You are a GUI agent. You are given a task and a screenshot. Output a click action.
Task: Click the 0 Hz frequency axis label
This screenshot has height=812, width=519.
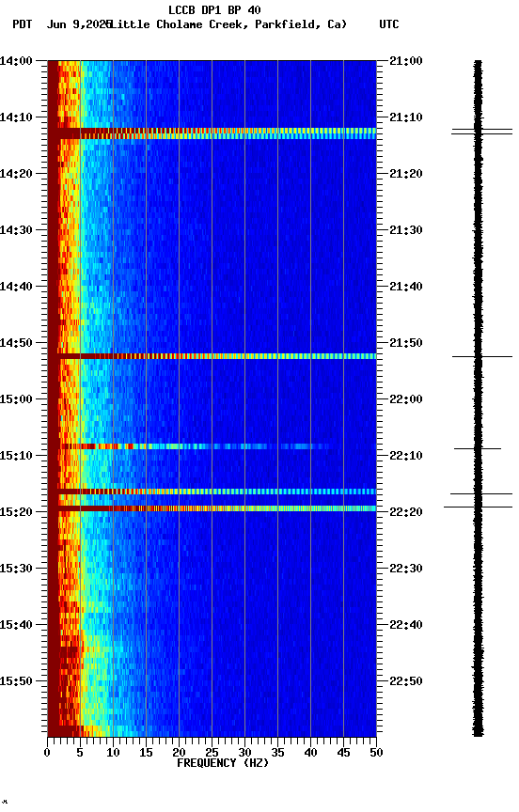(47, 754)
